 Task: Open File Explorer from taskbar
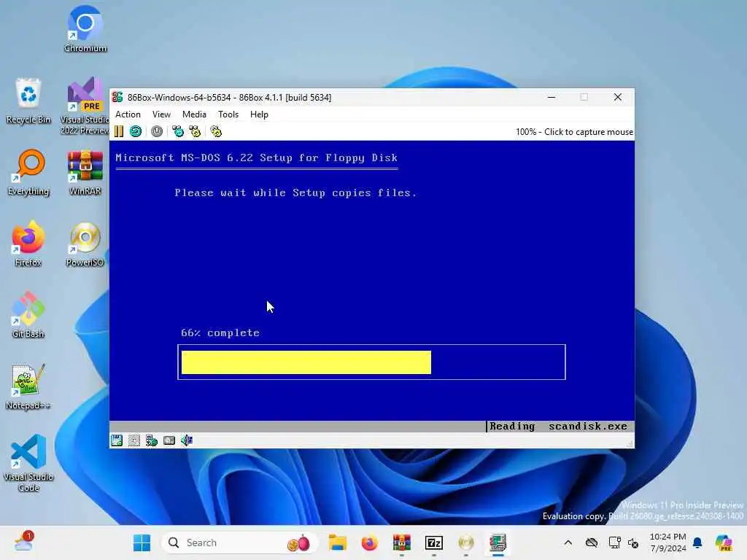tap(338, 542)
